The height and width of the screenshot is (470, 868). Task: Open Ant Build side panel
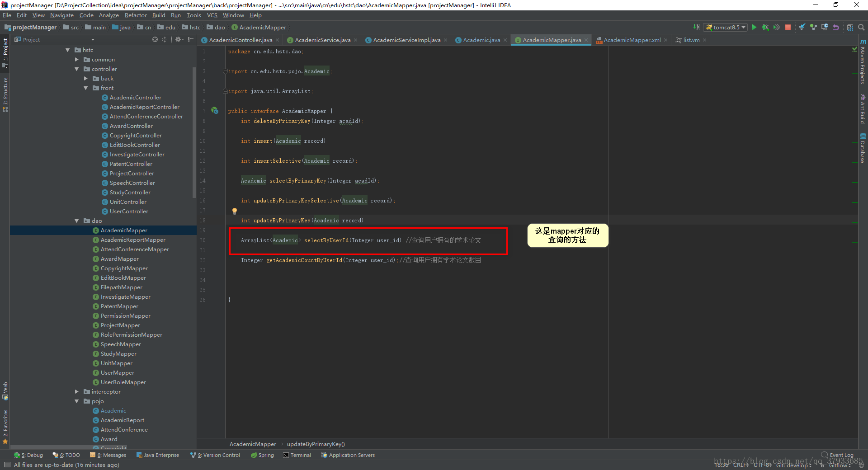(x=863, y=109)
